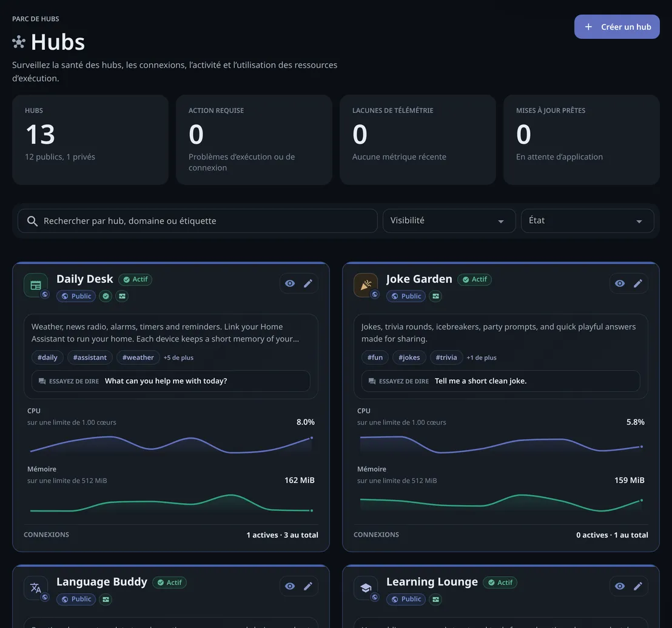Image resolution: width=672 pixels, height=628 pixels.
Task: Click the Daily Desk memory sparkline chart
Action: 171,503
